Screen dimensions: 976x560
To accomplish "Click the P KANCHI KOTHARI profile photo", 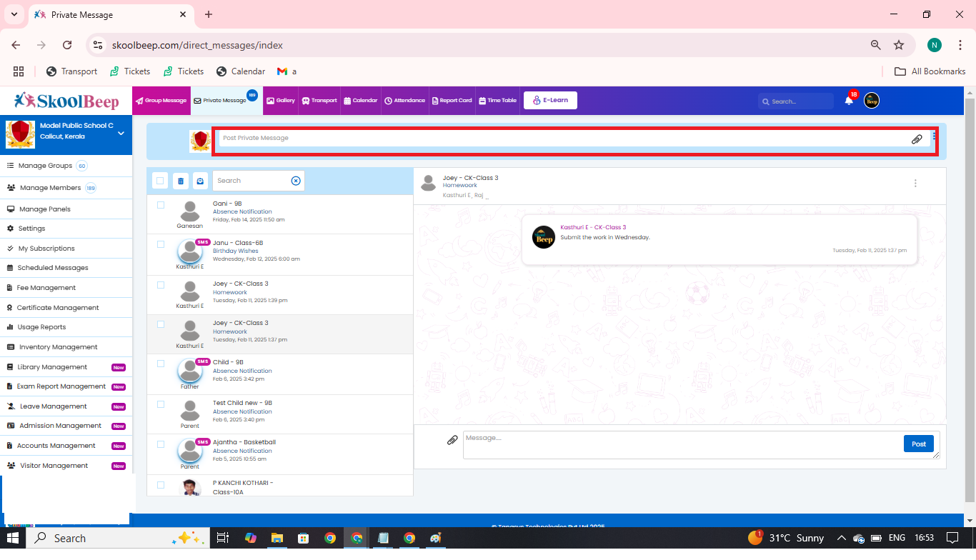I will [x=190, y=487].
